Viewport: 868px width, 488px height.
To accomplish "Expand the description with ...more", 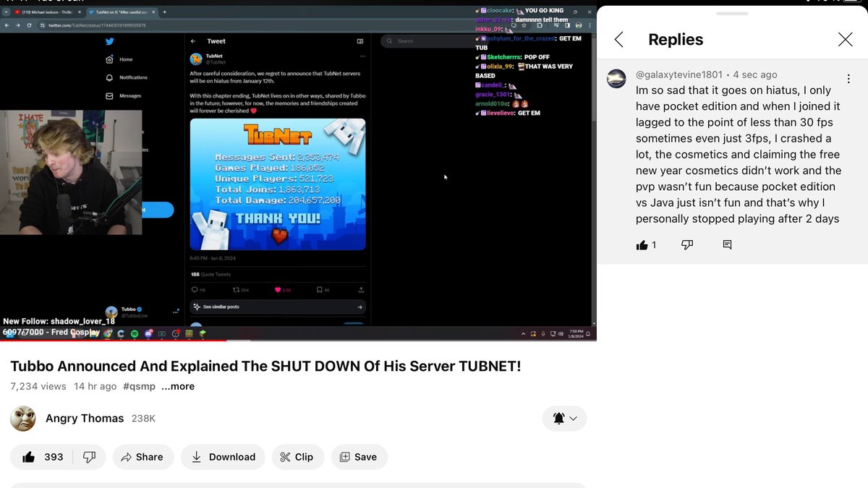I will (x=178, y=386).
